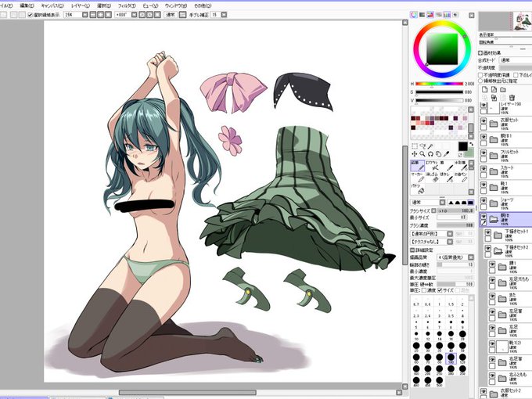The height and width of the screenshot is (399, 532).
Task: Adjust the brush density (ブラシ濃度) slider
Action: (x=455, y=225)
